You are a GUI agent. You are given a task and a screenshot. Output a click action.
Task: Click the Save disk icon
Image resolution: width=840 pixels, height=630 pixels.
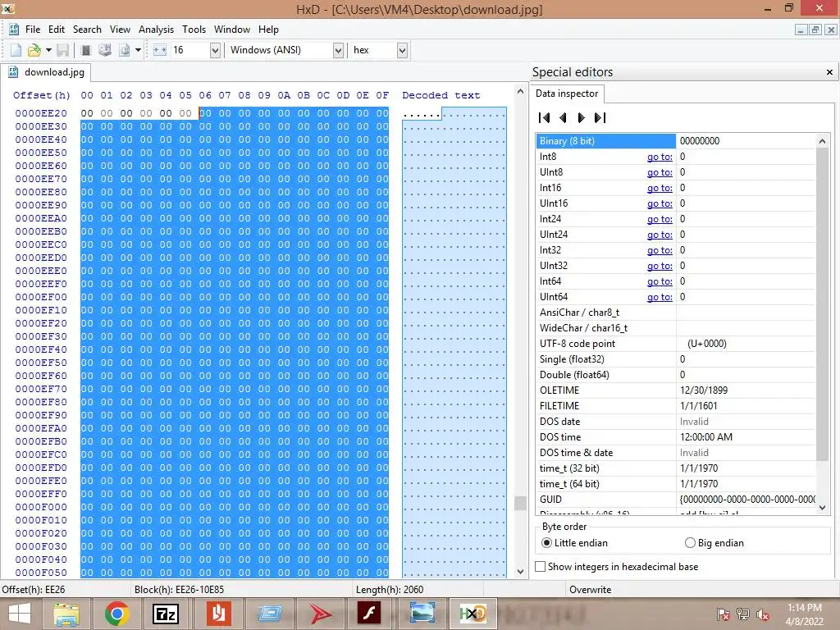(62, 50)
